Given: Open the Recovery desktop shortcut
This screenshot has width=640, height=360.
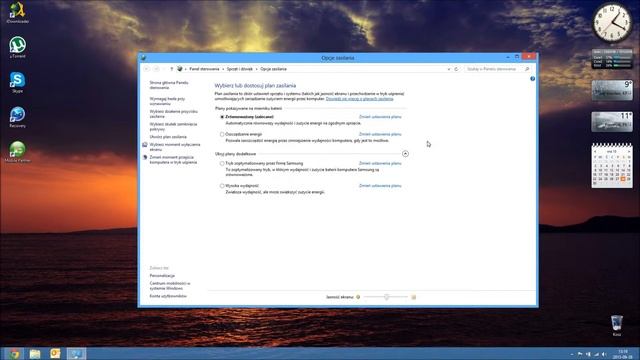Looking at the screenshot, I should (17, 117).
